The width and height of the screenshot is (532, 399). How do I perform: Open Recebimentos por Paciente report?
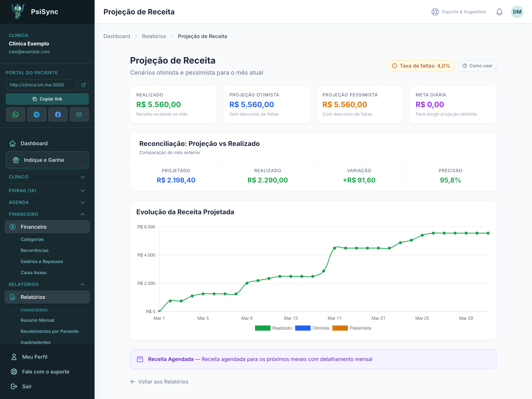coord(50,331)
